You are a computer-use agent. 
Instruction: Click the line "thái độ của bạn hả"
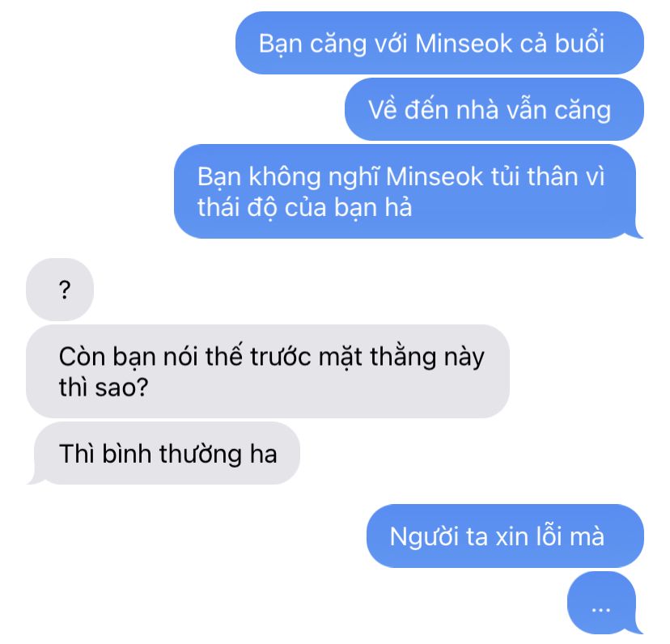(305, 208)
